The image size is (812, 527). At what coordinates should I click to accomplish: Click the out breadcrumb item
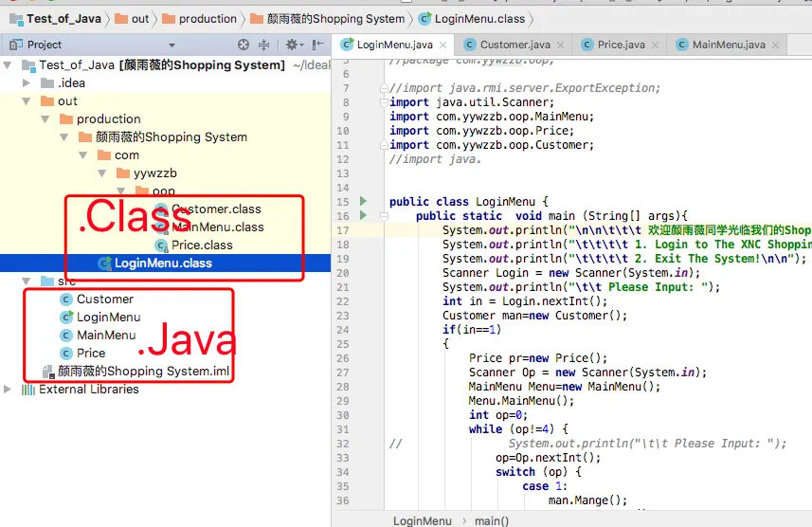(x=140, y=19)
